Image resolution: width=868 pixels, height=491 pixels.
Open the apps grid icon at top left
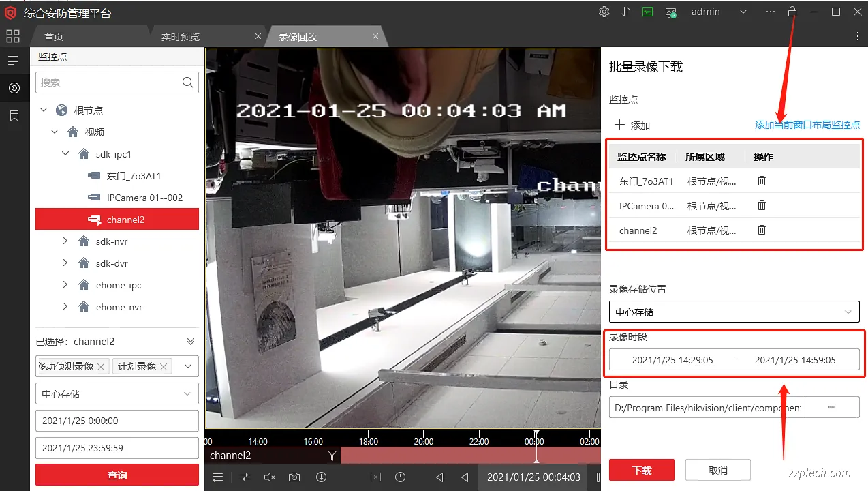(x=12, y=36)
